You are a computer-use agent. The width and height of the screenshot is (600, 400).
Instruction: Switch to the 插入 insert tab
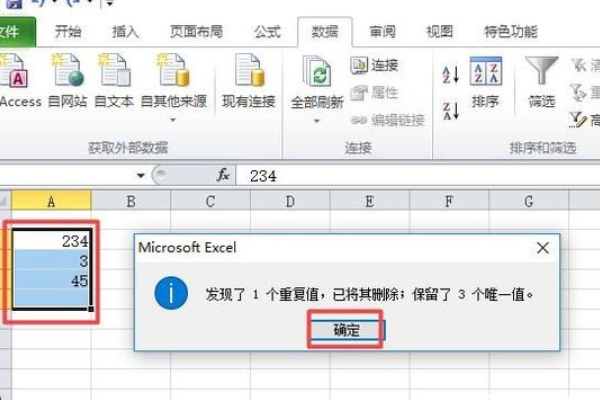point(125,32)
